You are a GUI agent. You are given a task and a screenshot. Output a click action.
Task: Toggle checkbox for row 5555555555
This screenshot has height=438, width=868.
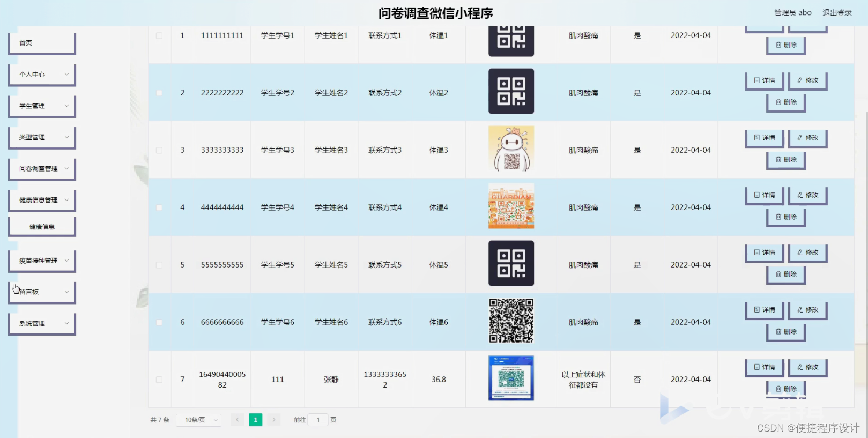tap(159, 265)
